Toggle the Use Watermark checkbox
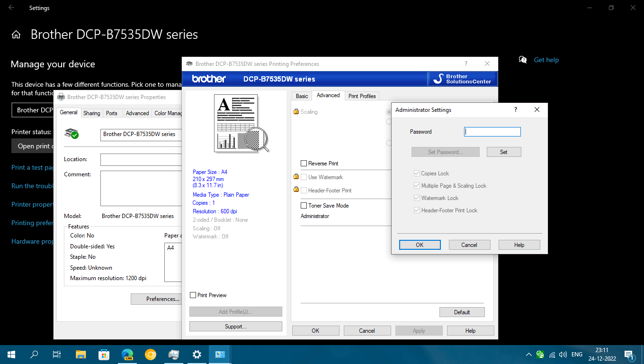Image resolution: width=644 pixels, height=364 pixels. point(304,177)
